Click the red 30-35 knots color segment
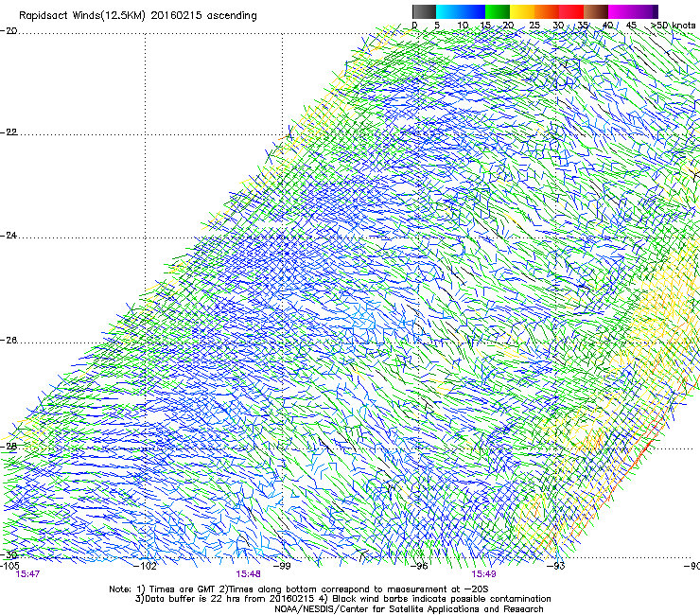The height and width of the screenshot is (615, 700). pos(571,11)
